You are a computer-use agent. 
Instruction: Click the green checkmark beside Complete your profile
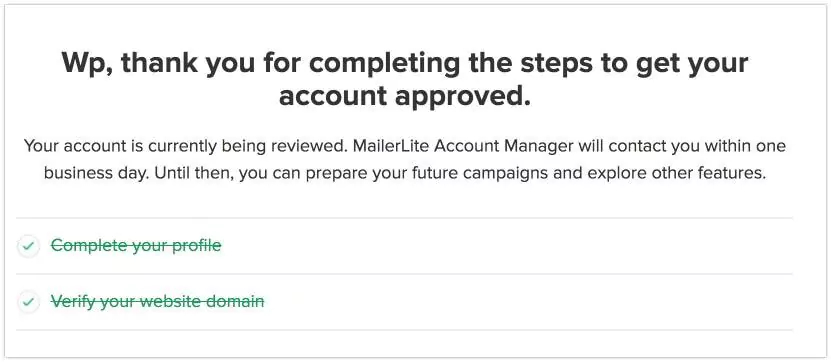pyautogui.click(x=29, y=246)
